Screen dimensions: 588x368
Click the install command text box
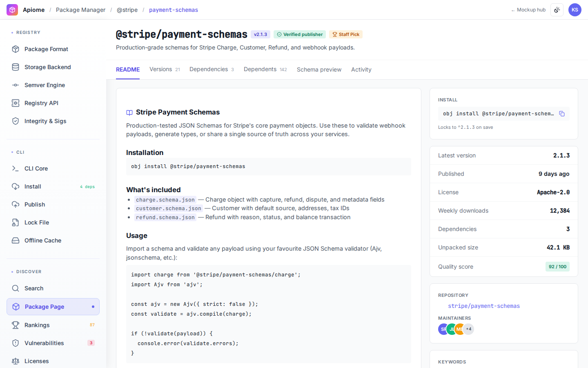[503, 114]
